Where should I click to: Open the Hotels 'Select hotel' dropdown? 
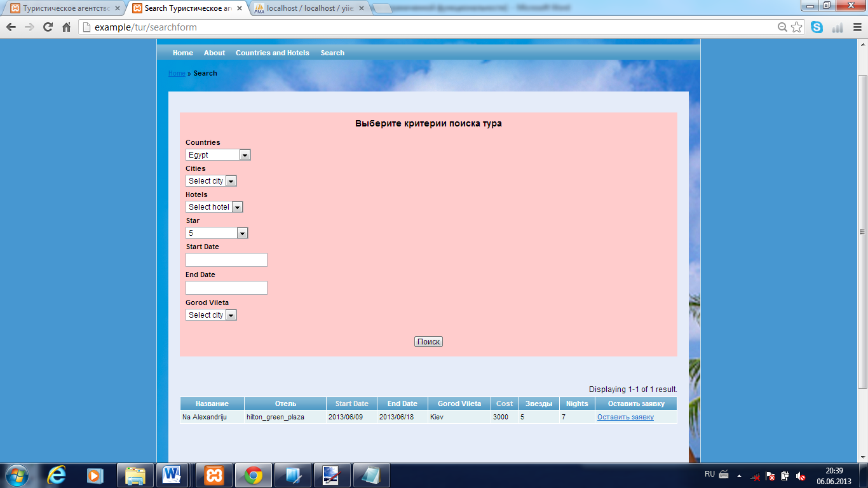(x=214, y=207)
